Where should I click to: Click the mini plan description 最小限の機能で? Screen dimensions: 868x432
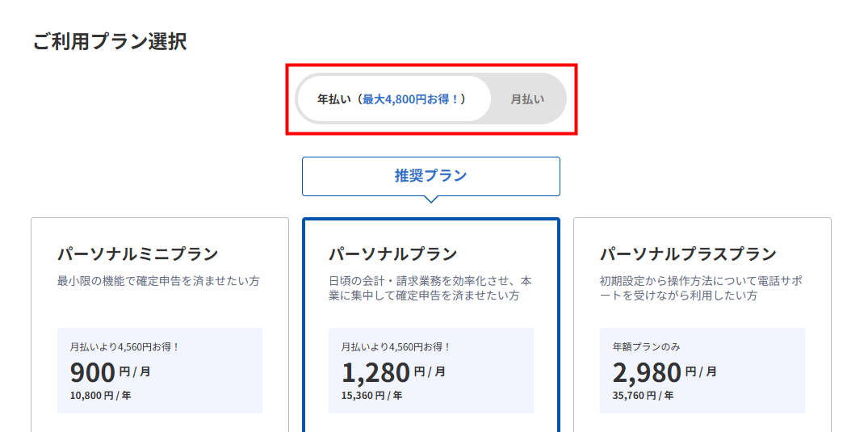158,281
